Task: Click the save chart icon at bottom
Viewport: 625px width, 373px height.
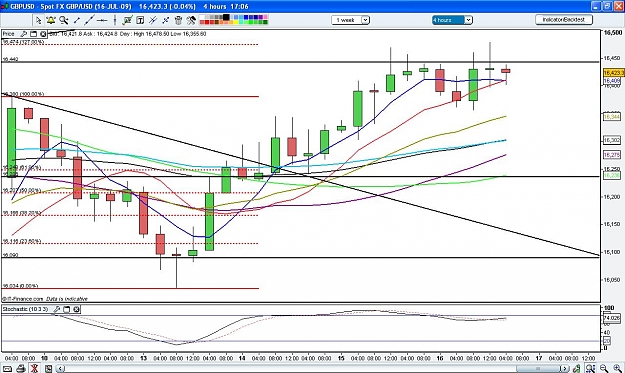Action: pyautogui.click(x=48, y=369)
